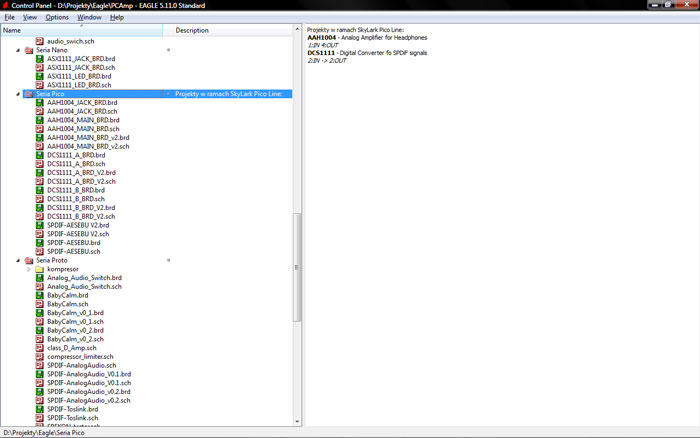Click the Seria Pico project folder icon
Screen dimensions: 700x438
click(29, 94)
